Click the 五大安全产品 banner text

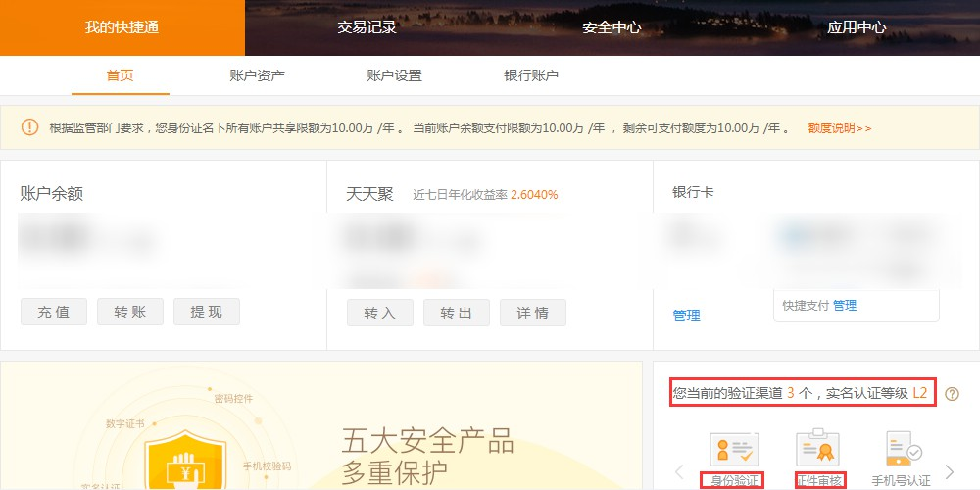click(x=427, y=443)
